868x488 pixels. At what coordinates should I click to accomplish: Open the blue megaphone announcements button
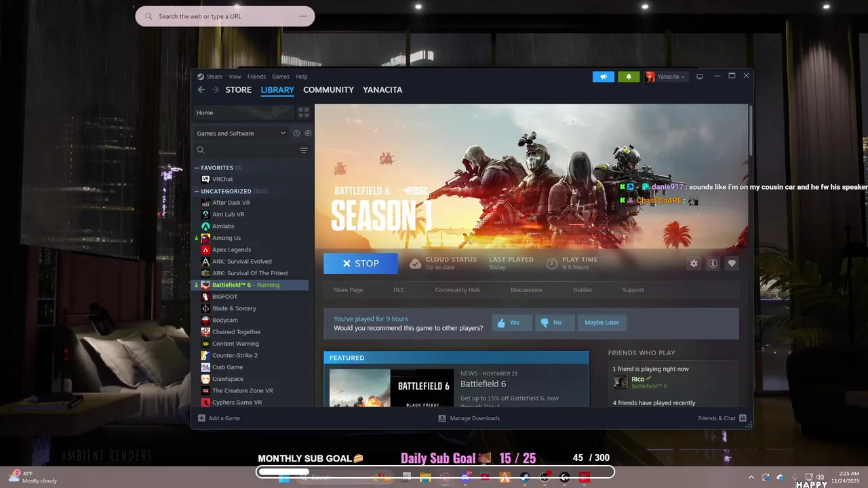click(x=603, y=77)
